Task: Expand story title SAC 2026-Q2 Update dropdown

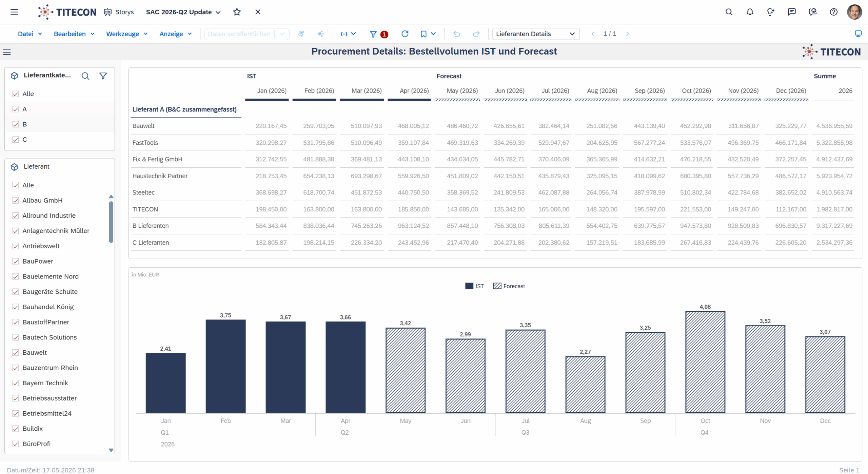Action: pos(218,13)
